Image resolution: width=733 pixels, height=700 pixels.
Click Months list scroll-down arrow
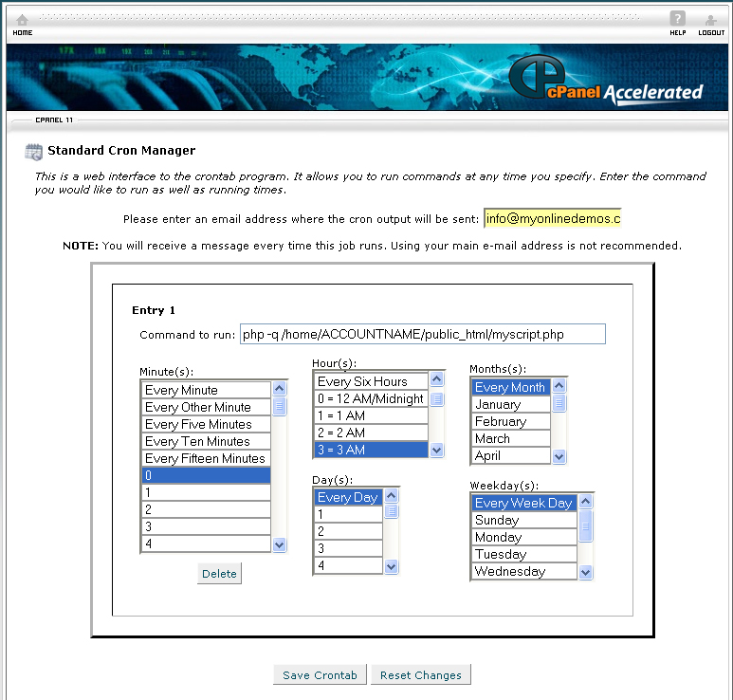[559, 456]
